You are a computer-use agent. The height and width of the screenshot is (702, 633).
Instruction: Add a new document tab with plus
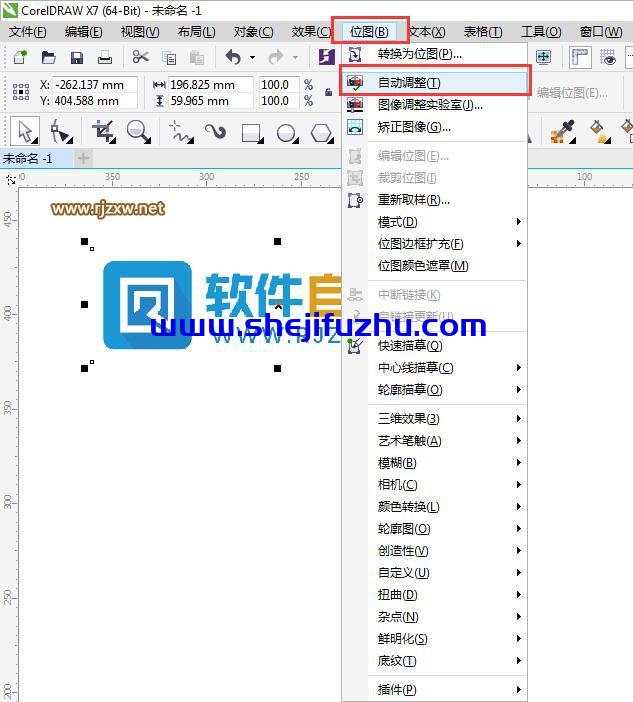coord(83,158)
